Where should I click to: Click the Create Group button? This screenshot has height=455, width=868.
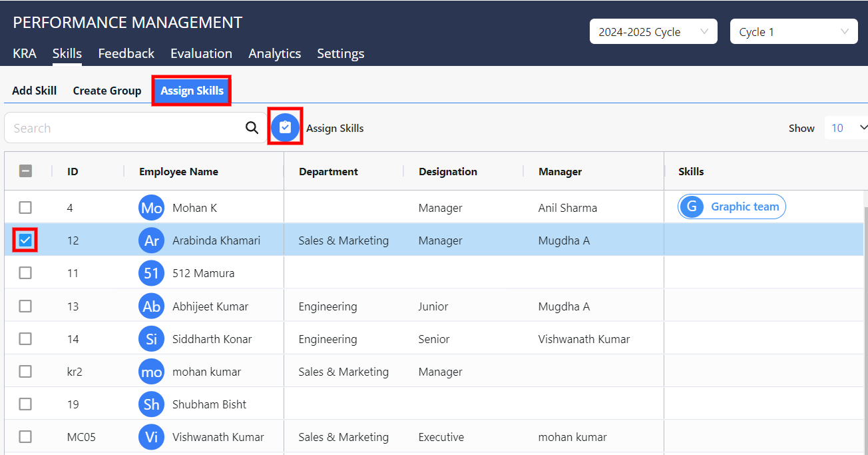click(x=107, y=90)
